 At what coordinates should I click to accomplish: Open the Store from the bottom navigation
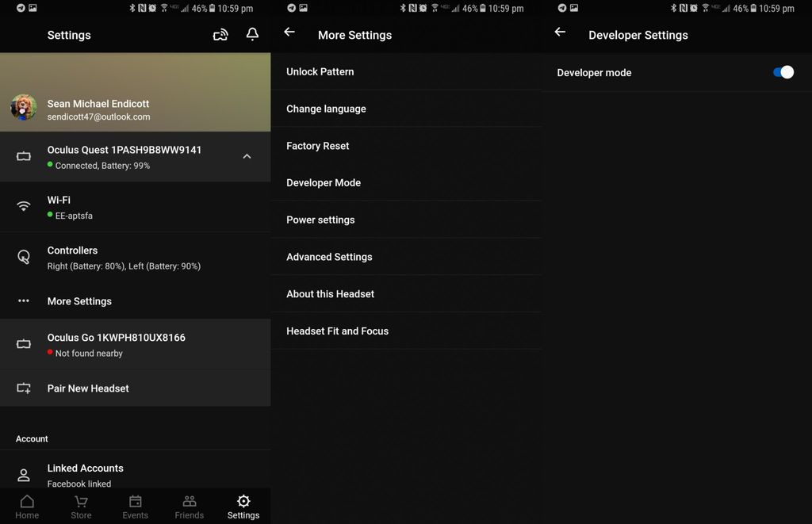click(x=81, y=506)
